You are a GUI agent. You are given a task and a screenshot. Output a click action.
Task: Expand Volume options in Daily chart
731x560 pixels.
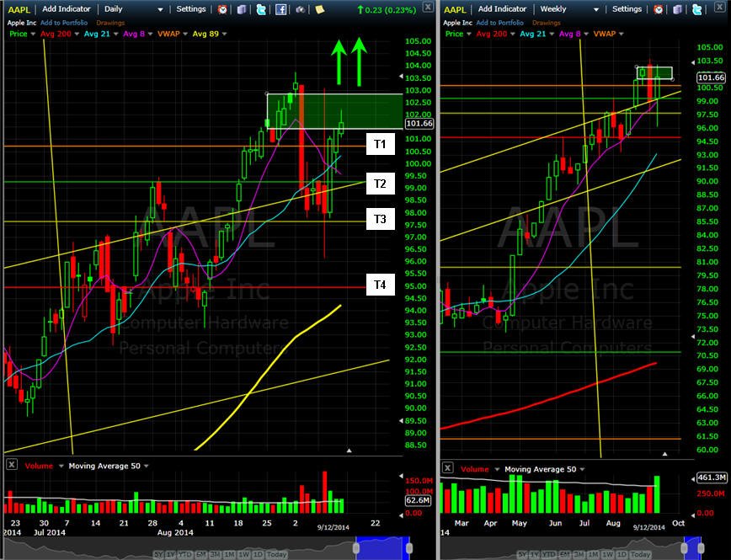click(61, 466)
